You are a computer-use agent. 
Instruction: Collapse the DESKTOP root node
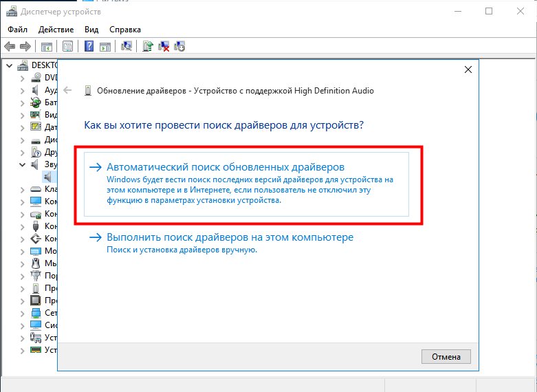10,65
